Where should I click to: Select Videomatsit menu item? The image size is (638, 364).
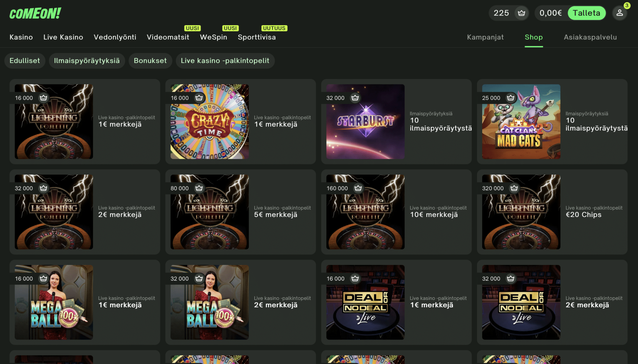168,37
